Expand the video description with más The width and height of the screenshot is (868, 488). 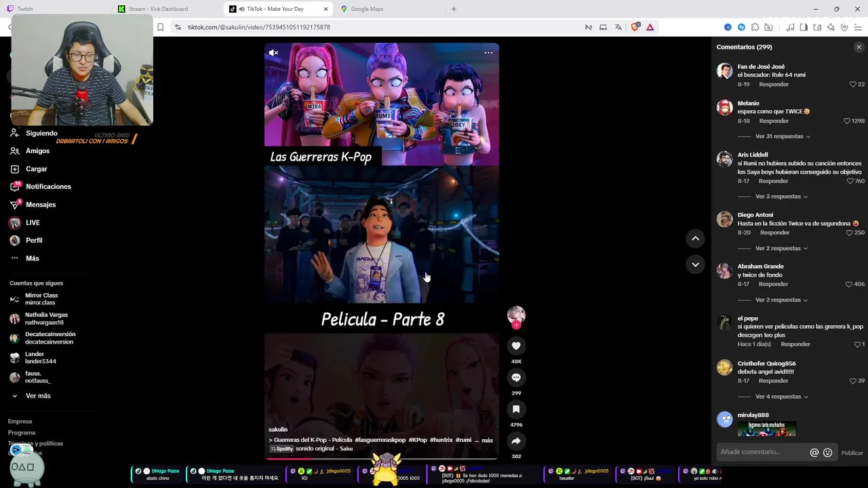[488, 440]
